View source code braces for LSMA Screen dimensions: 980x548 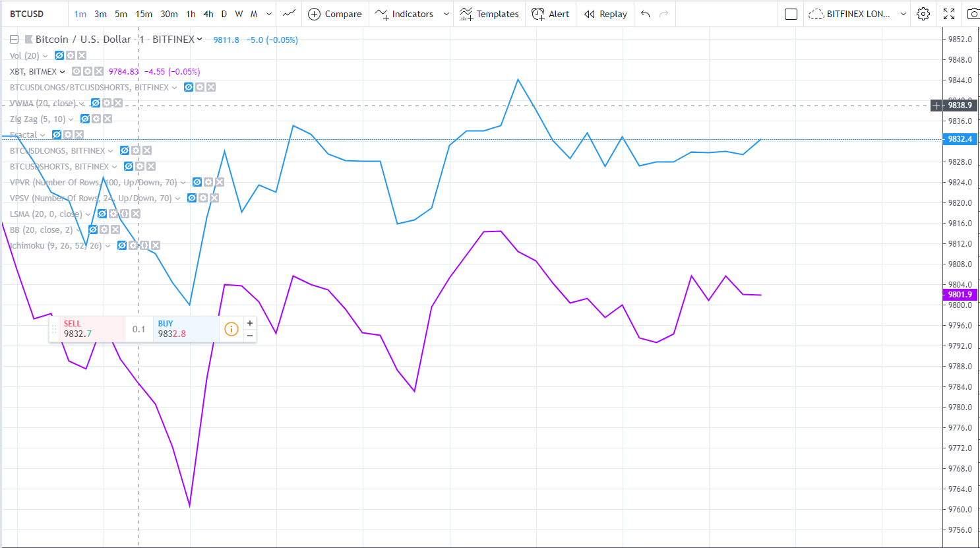(125, 214)
